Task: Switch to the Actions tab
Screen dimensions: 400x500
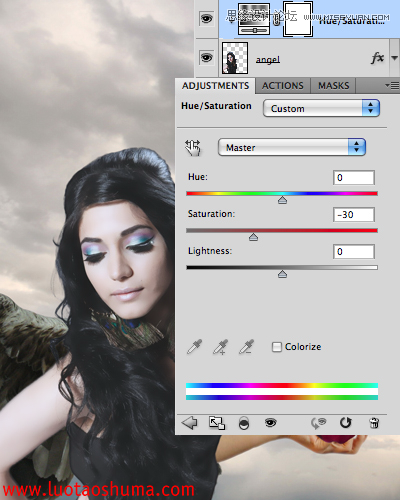Action: (283, 86)
